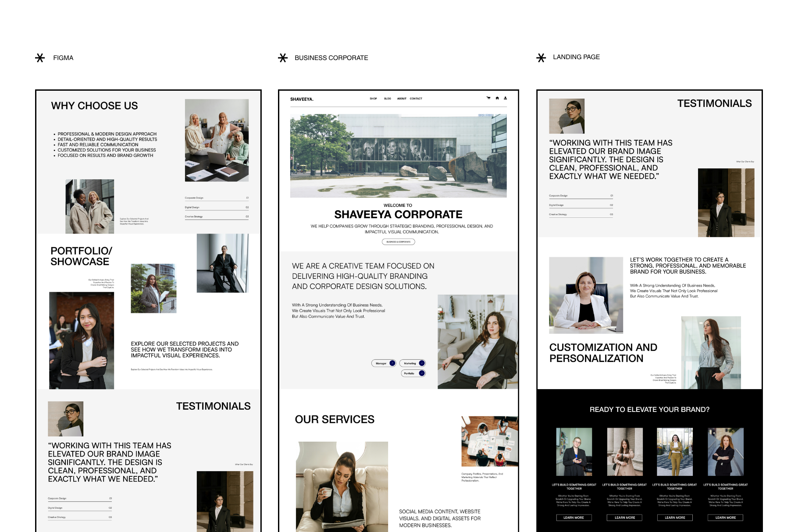Go to the BLOG nav item
Viewport: 798px width, 532px height.
click(x=388, y=99)
